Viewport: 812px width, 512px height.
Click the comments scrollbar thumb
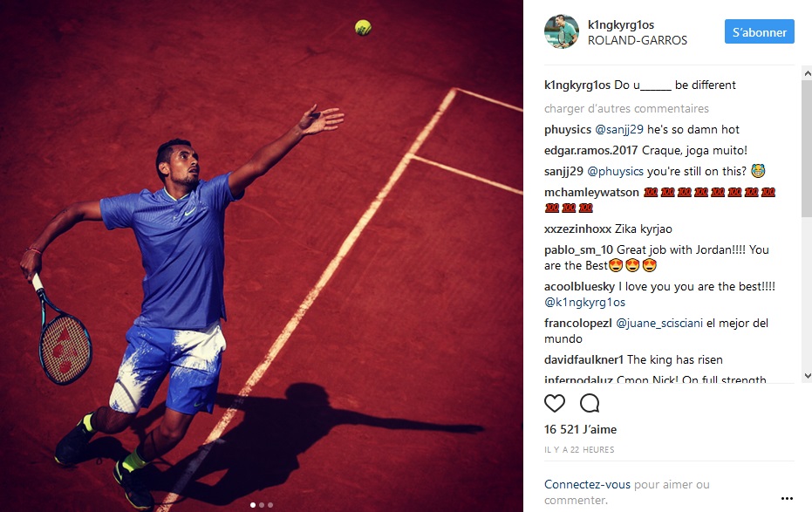coord(807,148)
